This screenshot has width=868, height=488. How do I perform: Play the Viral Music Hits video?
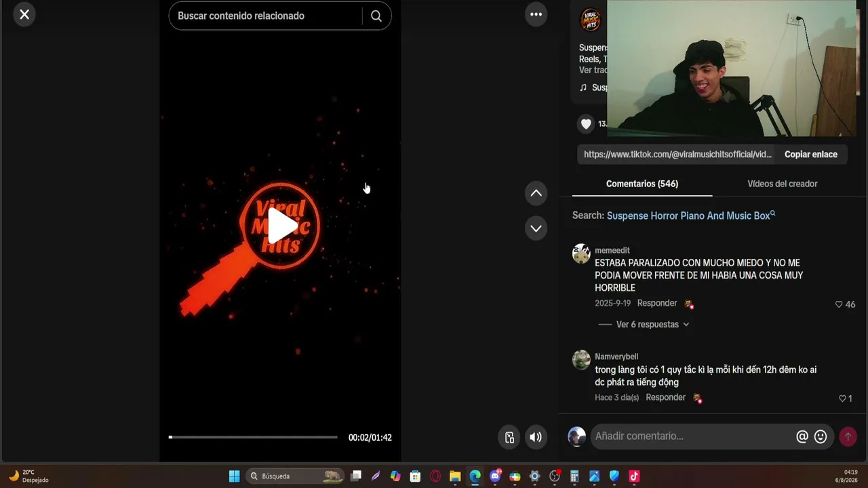click(281, 226)
